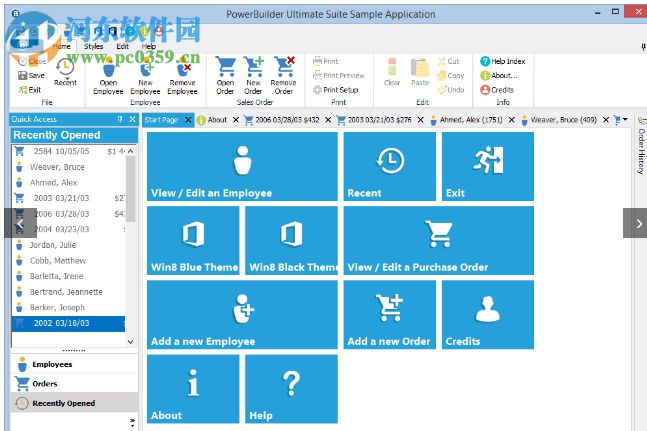The width and height of the screenshot is (647, 431).
Task: Click the Add a new Employee tile
Action: click(242, 315)
